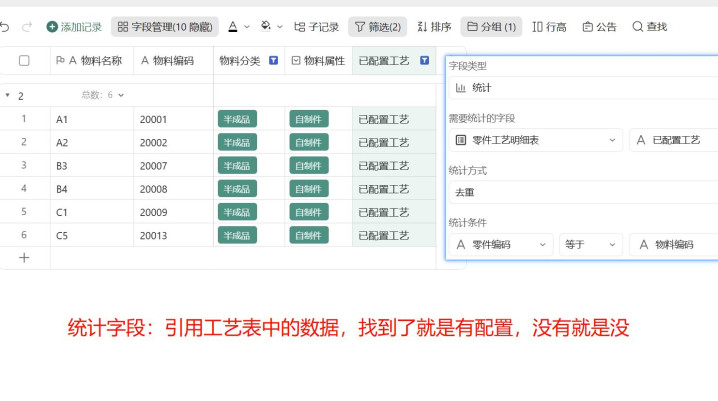Open the 筛选(2) filter menu
The height and width of the screenshot is (401, 718).
[x=378, y=27]
